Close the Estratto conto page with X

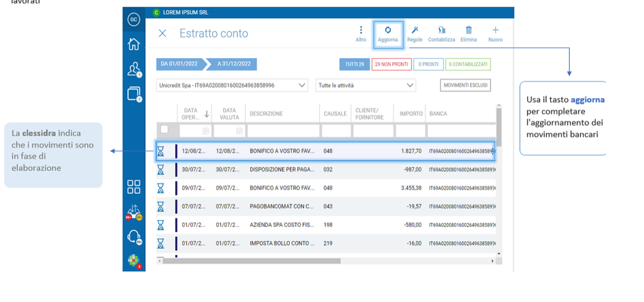(x=162, y=34)
